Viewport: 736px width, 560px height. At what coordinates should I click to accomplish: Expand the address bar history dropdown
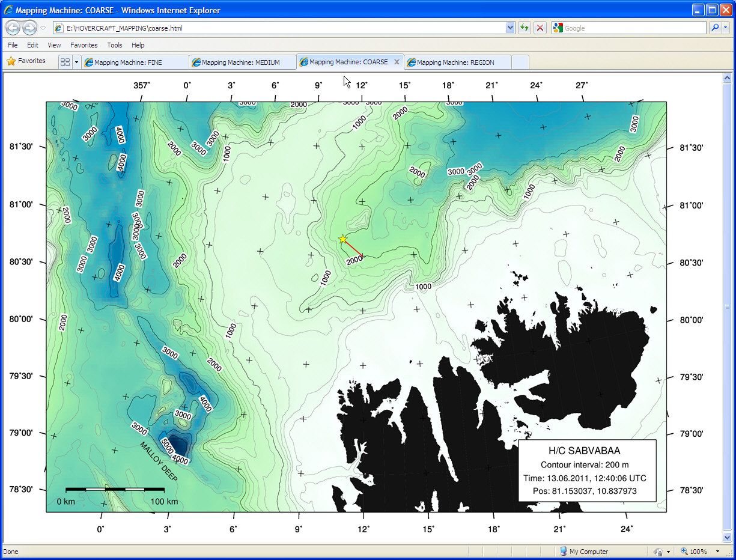[510, 28]
